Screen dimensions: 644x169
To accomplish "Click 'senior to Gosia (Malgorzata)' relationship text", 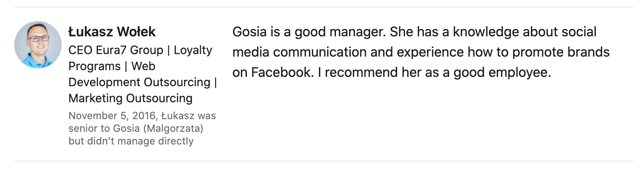I will point(136,128).
